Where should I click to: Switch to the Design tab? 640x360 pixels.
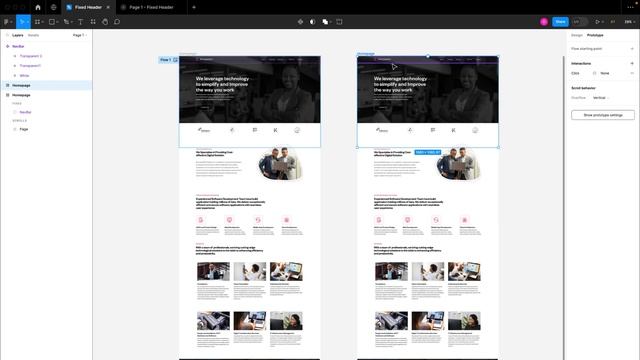[x=577, y=35]
